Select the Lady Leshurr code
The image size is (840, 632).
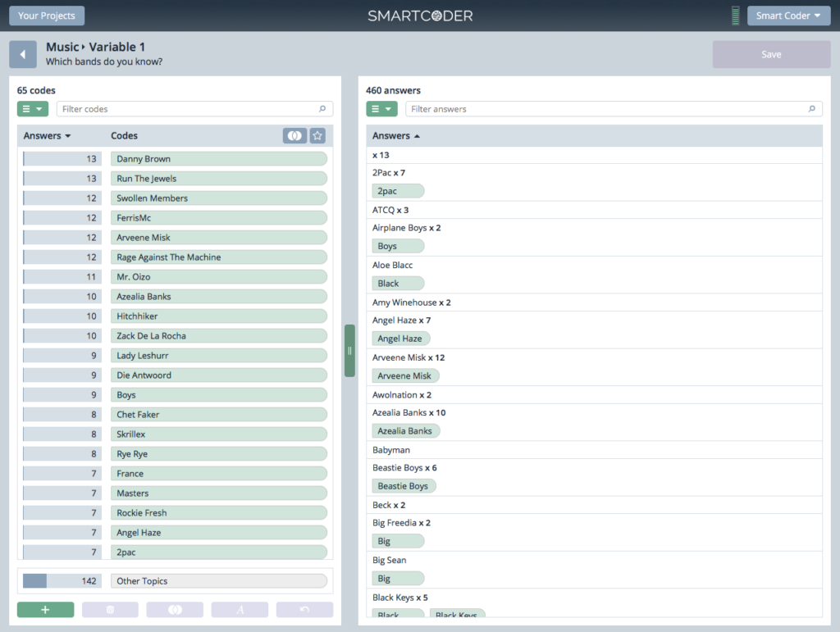point(219,355)
